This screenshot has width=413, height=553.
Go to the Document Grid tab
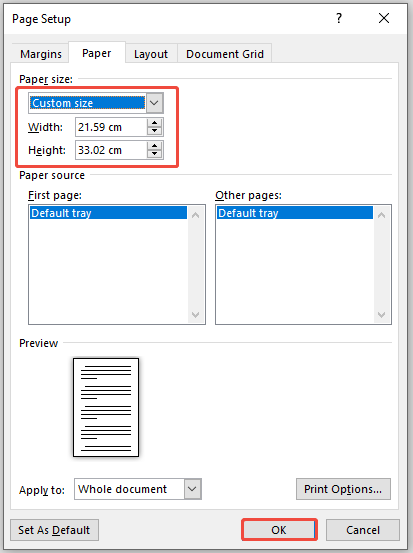pos(225,54)
